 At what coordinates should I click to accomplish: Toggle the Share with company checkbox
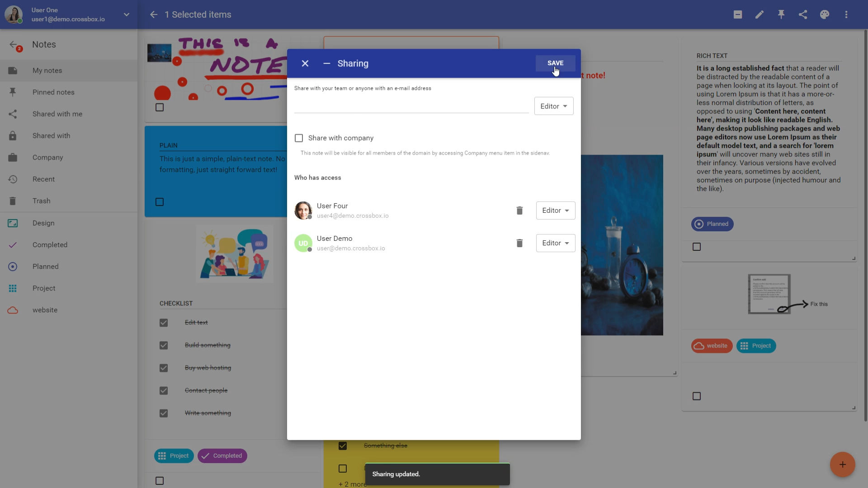(x=299, y=138)
